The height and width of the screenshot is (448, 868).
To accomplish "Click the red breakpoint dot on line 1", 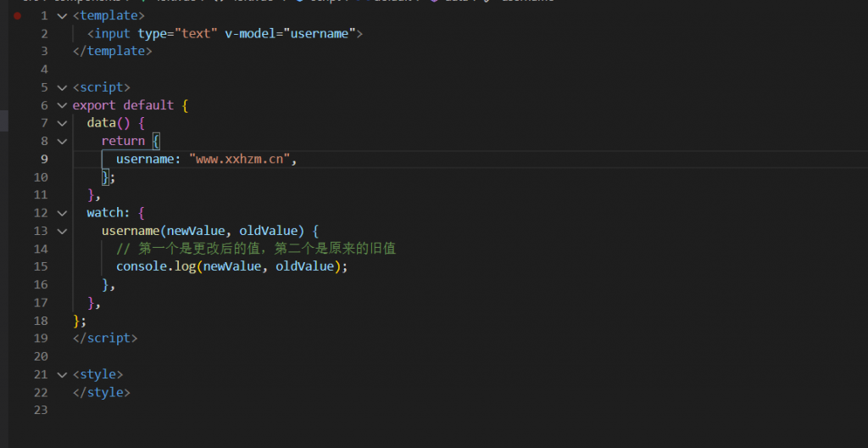I will point(18,15).
